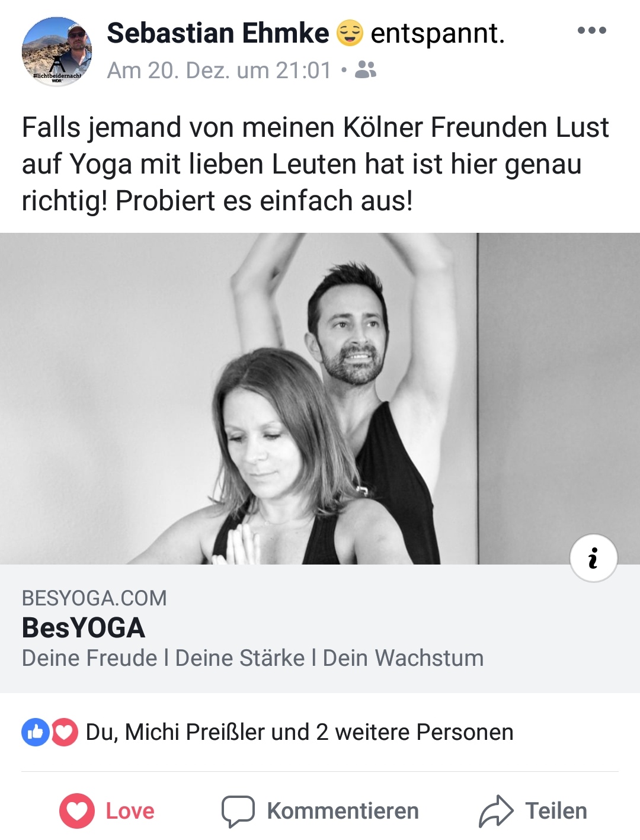Tap the friends audience privacy icon
The height and width of the screenshot is (840, 640).
[x=366, y=70]
